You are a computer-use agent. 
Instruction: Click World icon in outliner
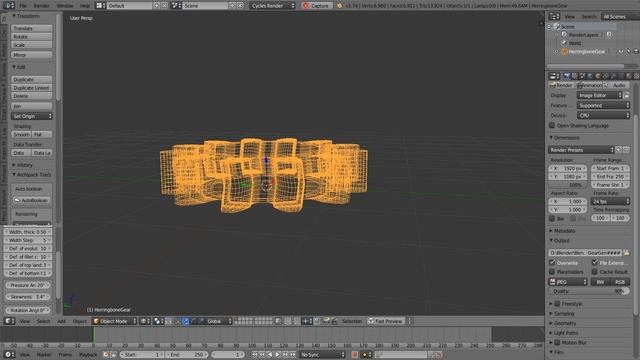564,43
